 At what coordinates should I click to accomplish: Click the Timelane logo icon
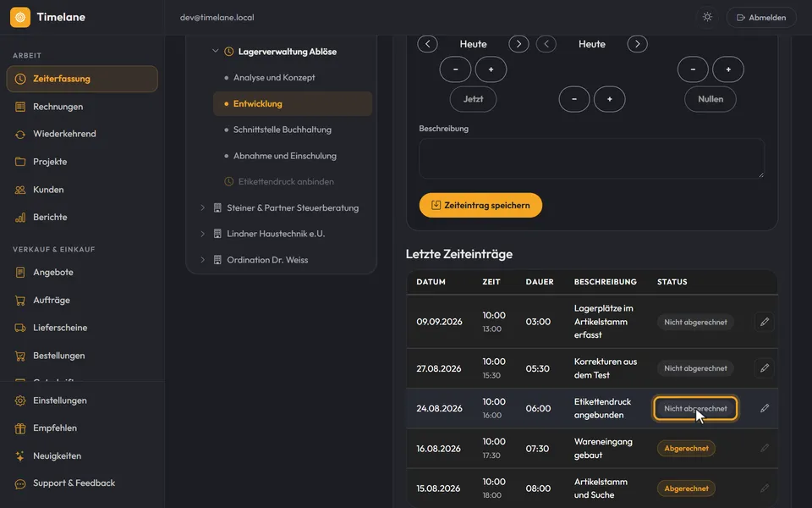pyautogui.click(x=20, y=17)
